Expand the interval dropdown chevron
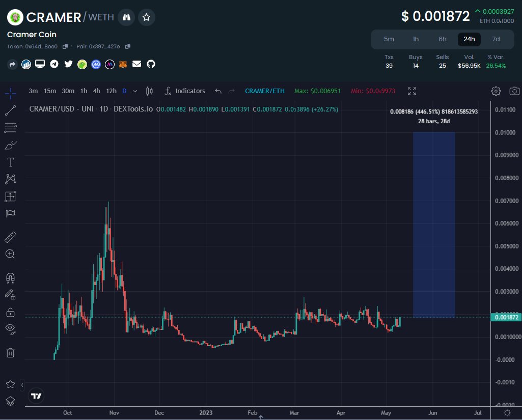Image resolution: width=522 pixels, height=420 pixels. pos(135,91)
